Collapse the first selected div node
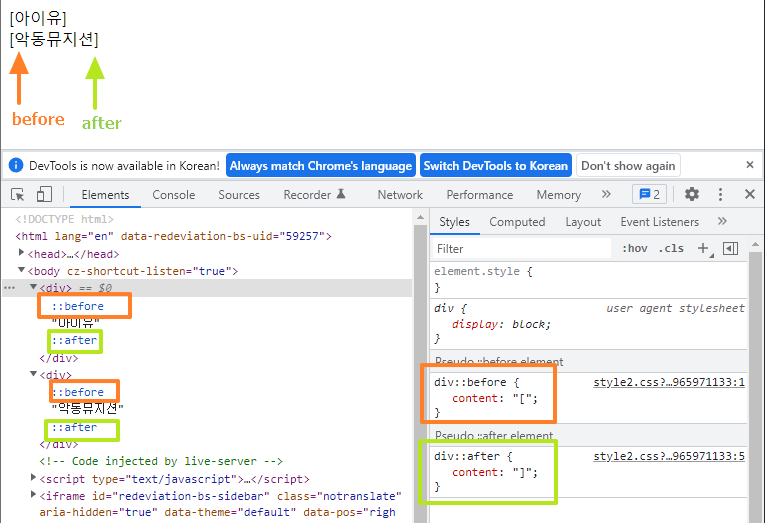Viewport: 765px width, 523px height. pyautogui.click(x=33, y=287)
